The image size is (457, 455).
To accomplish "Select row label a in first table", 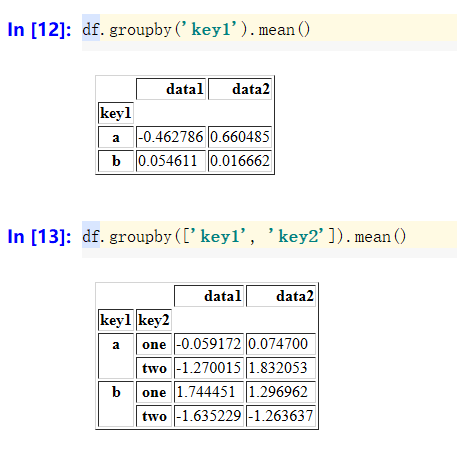I will coord(116,137).
